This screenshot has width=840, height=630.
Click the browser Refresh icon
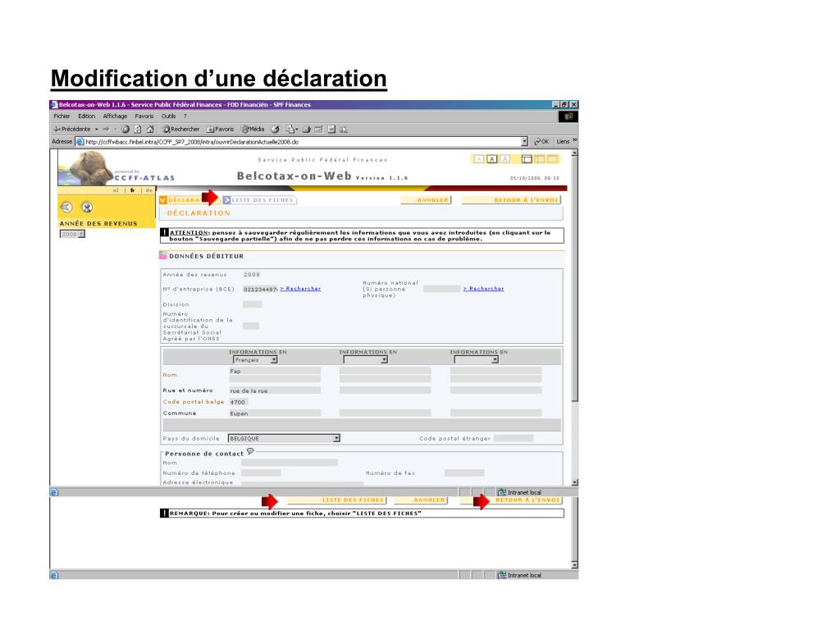tap(138, 129)
